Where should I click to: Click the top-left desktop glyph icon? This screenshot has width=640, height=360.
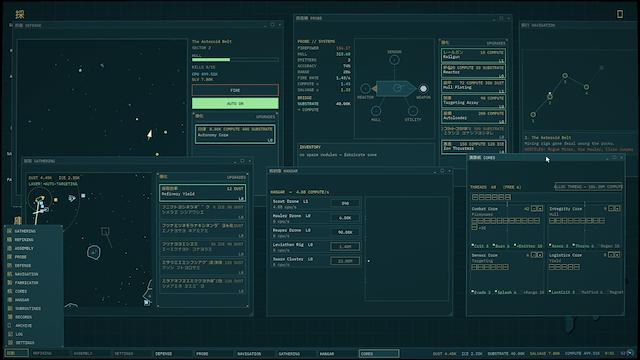click(x=20, y=14)
